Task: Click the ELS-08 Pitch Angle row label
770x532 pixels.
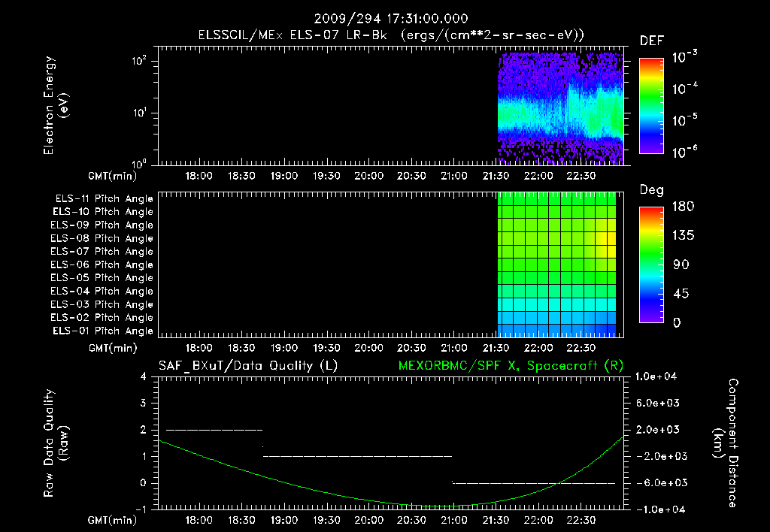Action: [x=102, y=238]
